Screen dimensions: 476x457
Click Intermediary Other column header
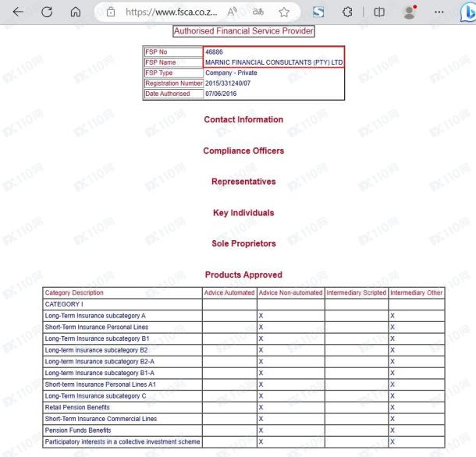point(416,292)
